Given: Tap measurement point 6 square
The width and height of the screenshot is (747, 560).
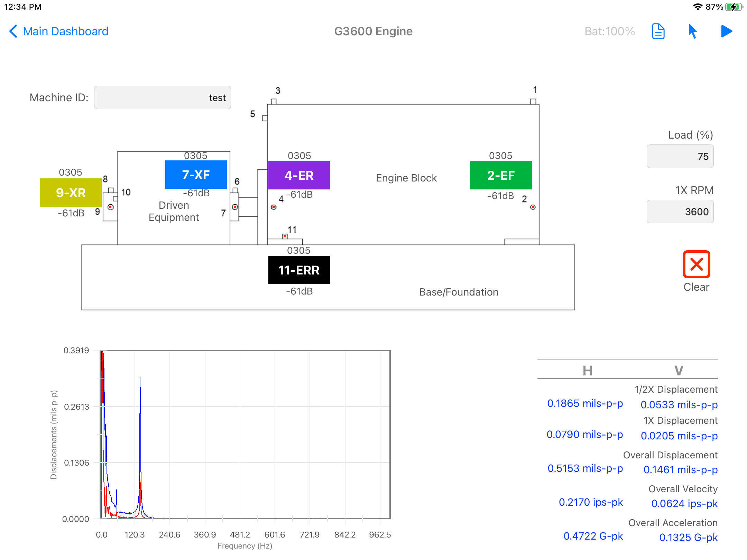Looking at the screenshot, I should pos(235,190).
